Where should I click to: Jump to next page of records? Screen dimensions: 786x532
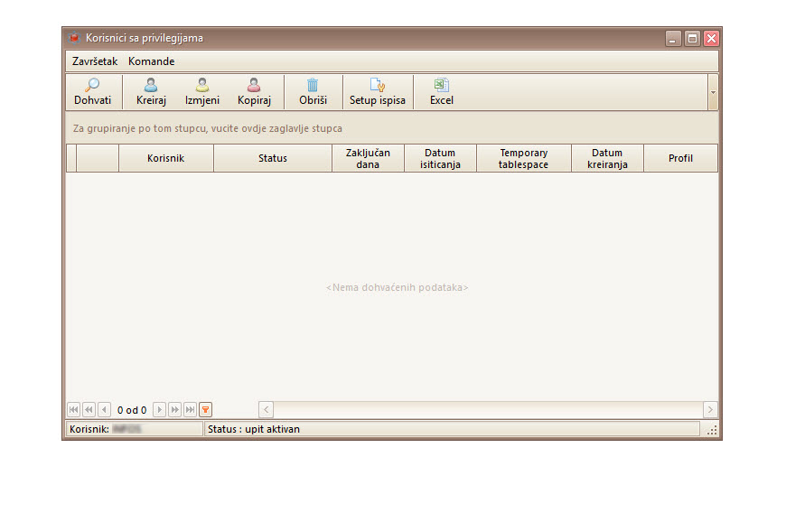click(174, 410)
